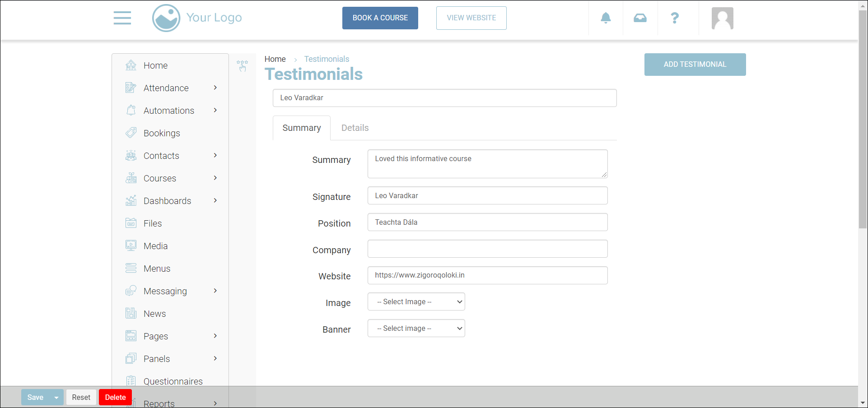Expand the Save button dropdown arrow
The width and height of the screenshot is (868, 408).
(x=56, y=397)
